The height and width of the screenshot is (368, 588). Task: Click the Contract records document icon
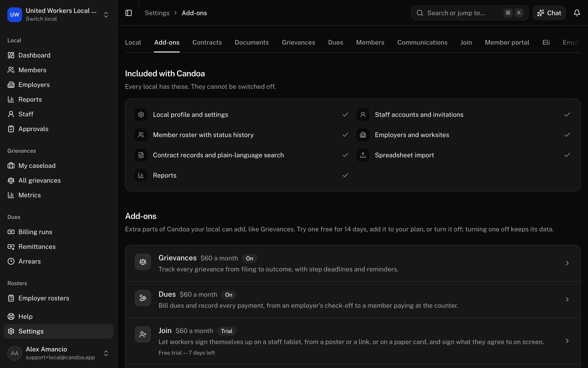[x=141, y=155]
